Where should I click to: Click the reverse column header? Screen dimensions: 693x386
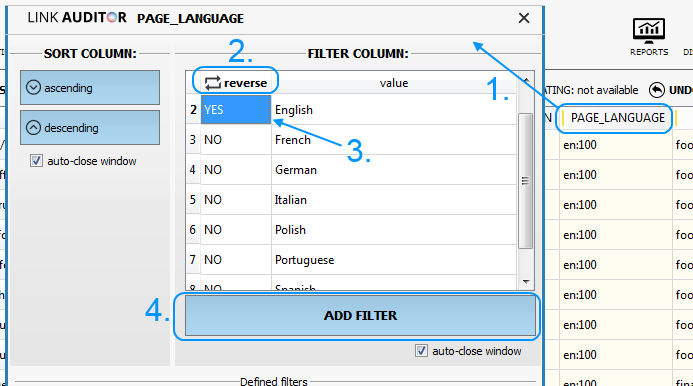click(236, 83)
